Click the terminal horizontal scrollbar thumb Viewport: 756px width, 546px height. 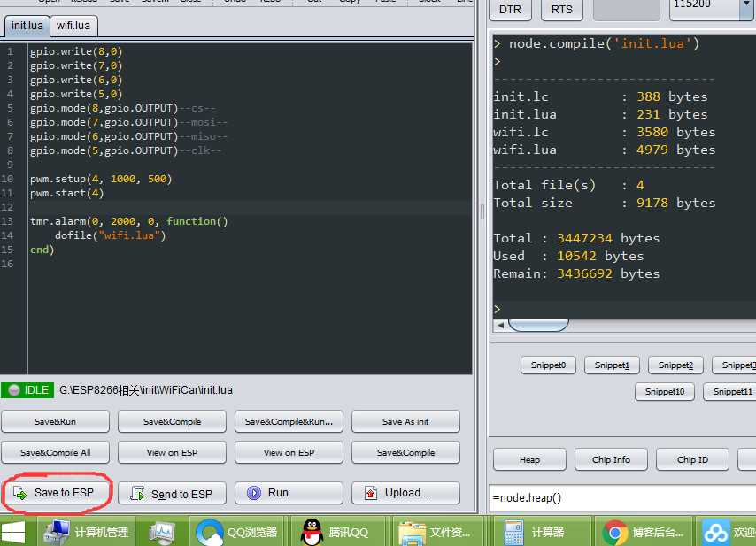coord(538,326)
